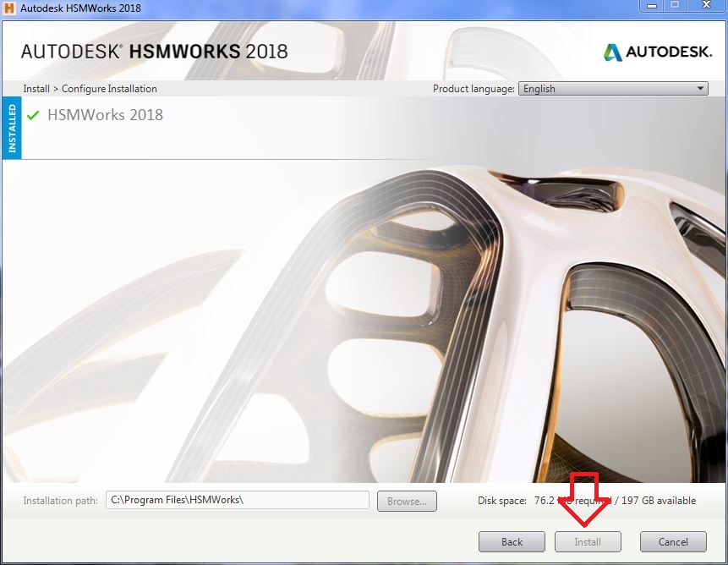The width and height of the screenshot is (728, 565).
Task: Click inside the installation path field
Action: [x=237, y=500]
